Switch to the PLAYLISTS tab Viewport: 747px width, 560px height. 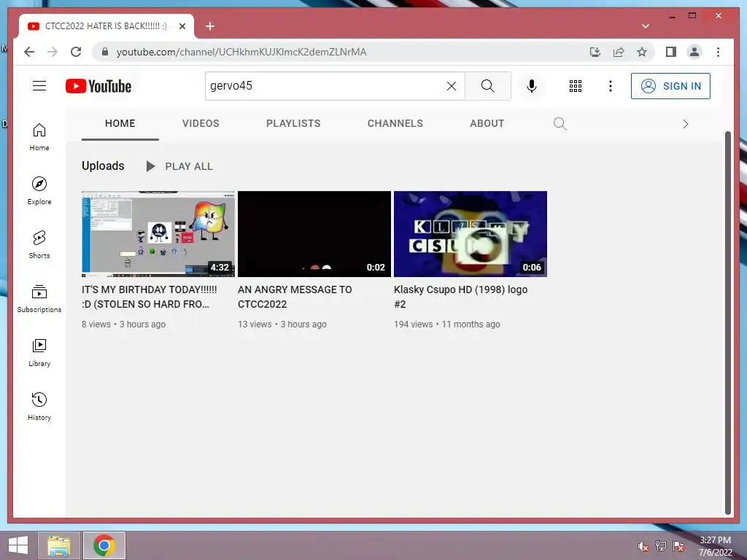[293, 123]
